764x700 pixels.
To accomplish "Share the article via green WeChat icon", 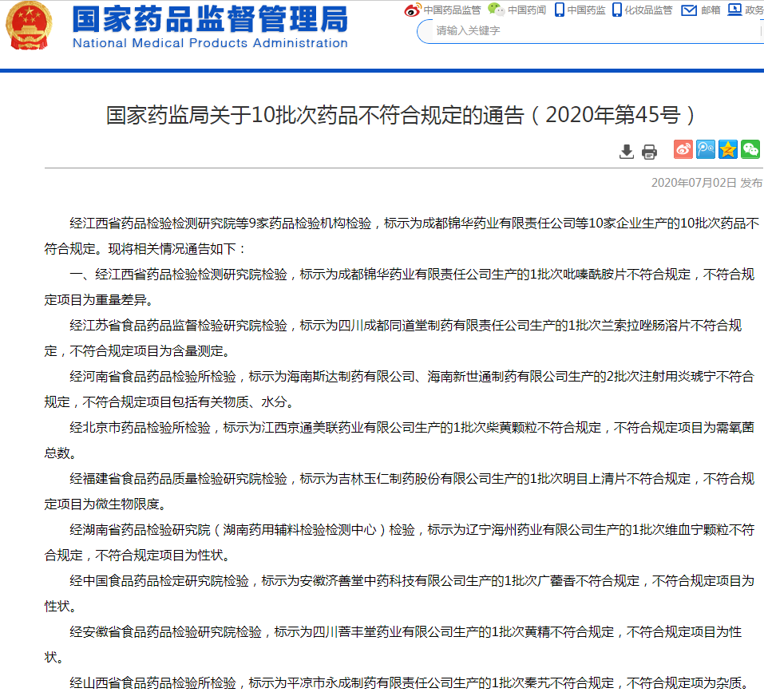I will click(750, 149).
